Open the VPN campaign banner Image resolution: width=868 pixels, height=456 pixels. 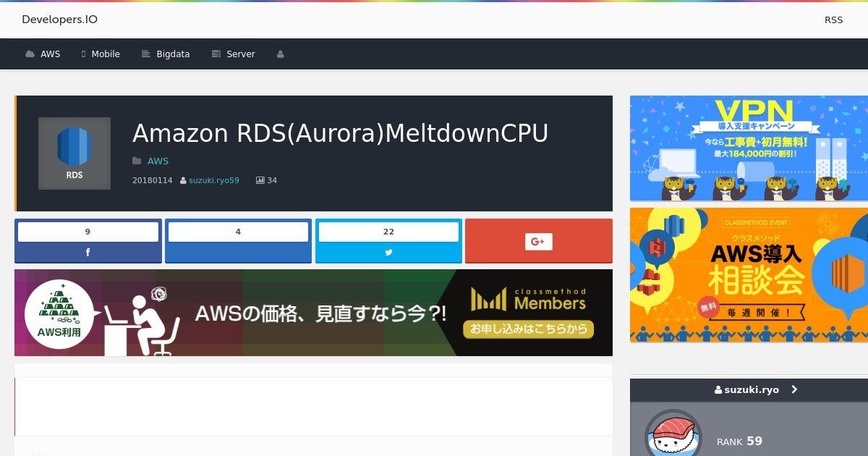tap(749, 148)
